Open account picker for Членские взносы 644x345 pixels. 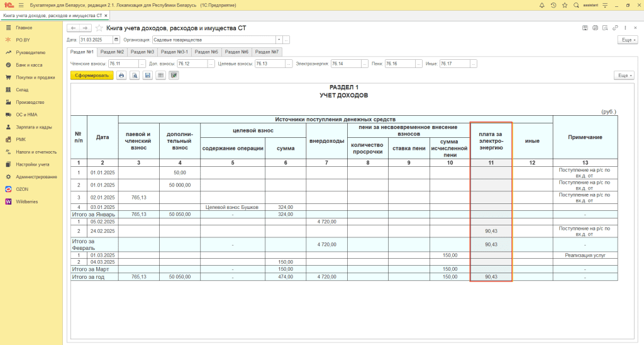(142, 64)
